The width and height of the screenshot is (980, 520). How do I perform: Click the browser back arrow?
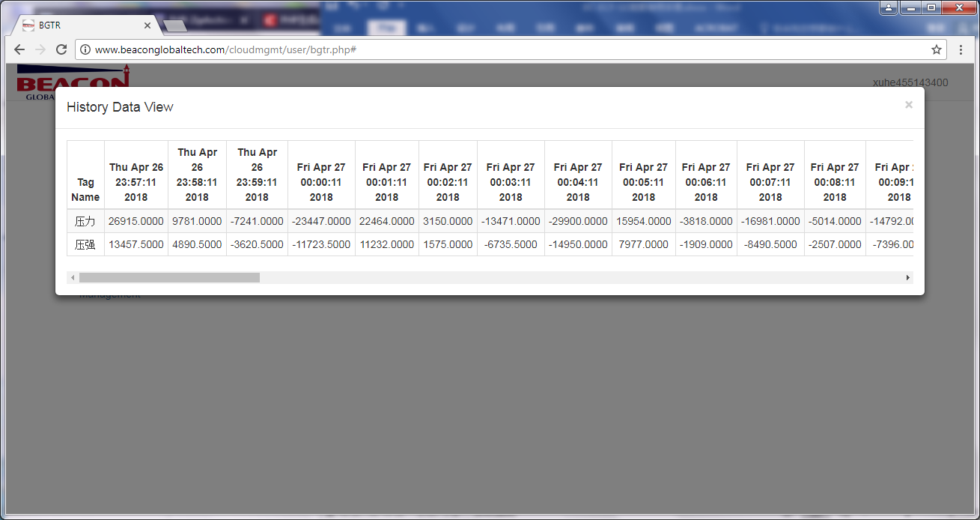point(19,49)
